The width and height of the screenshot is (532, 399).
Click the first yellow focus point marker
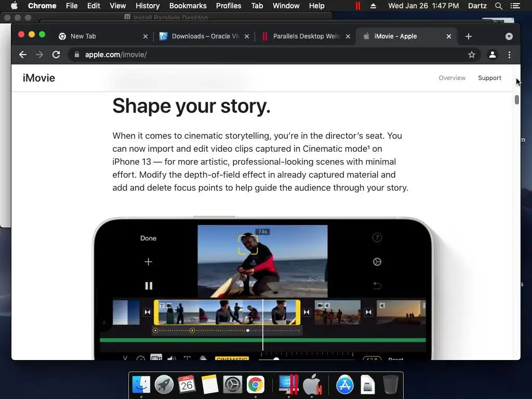point(155,330)
